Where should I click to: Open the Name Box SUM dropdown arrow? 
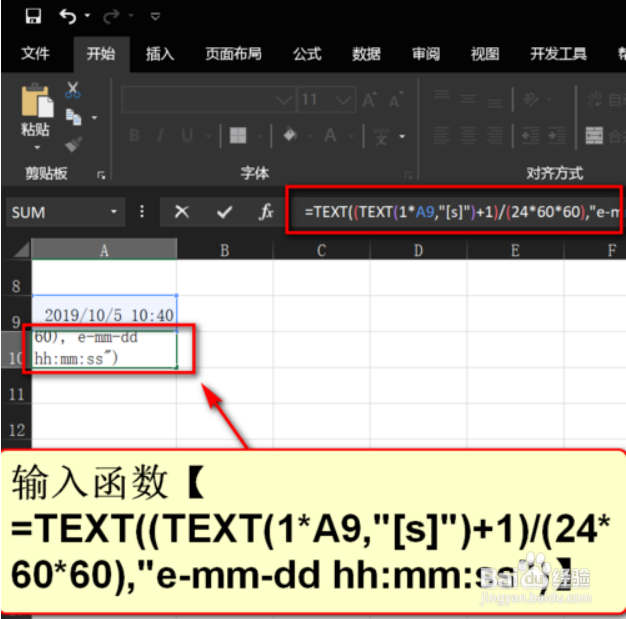tap(114, 212)
